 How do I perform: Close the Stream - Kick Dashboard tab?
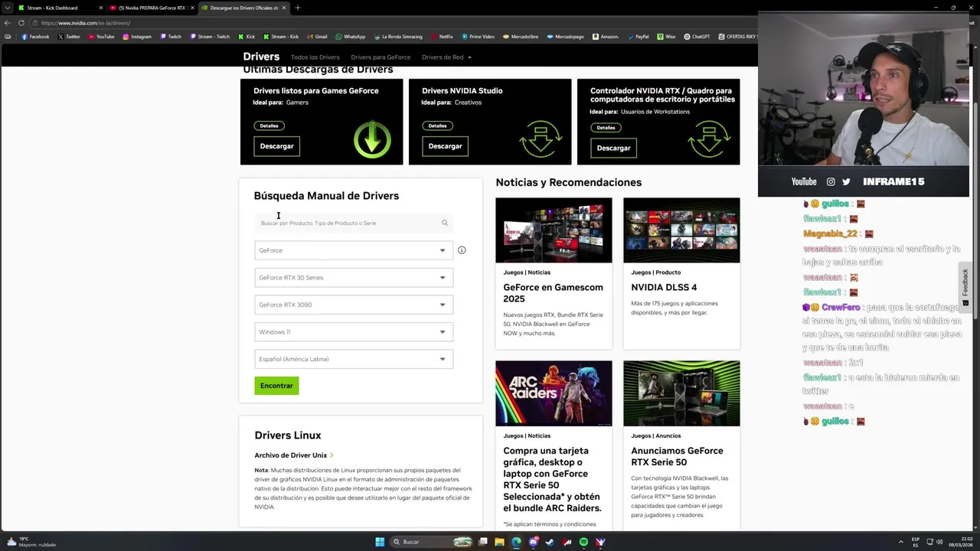100,8
